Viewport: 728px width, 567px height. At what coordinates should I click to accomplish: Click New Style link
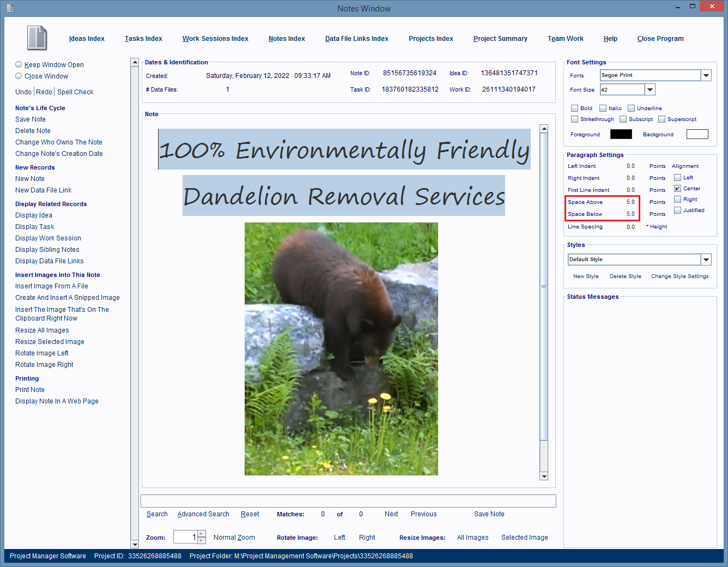(586, 276)
